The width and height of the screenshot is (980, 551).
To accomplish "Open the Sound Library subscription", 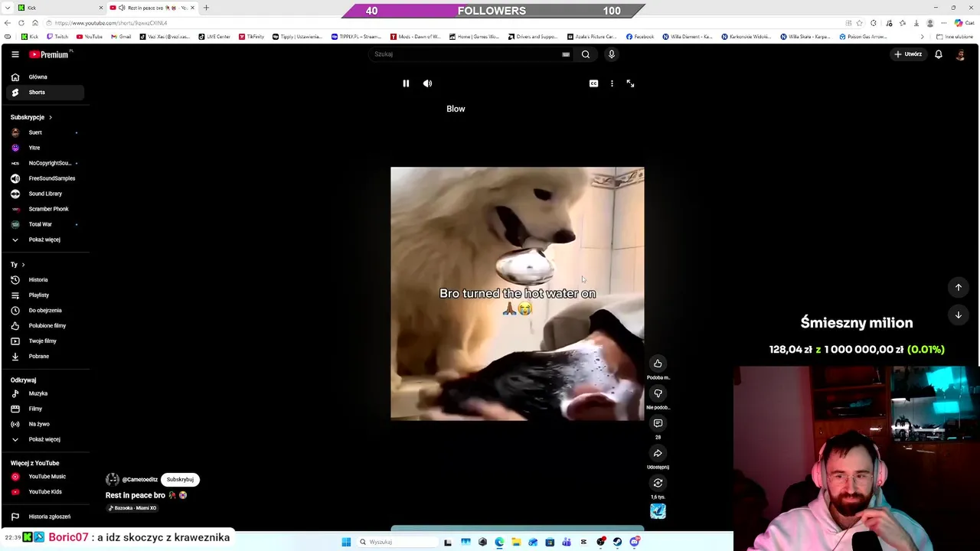I will pos(45,194).
